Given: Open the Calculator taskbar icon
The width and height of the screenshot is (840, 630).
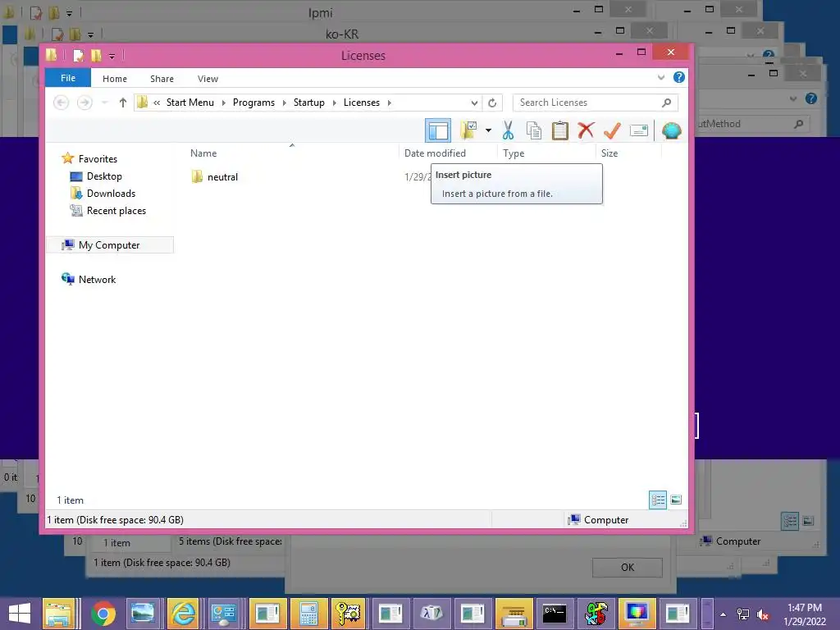Looking at the screenshot, I should (x=308, y=614).
